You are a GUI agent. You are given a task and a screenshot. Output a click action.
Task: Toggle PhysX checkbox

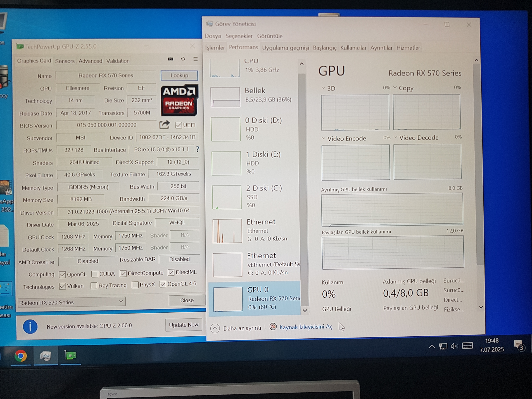(x=135, y=285)
